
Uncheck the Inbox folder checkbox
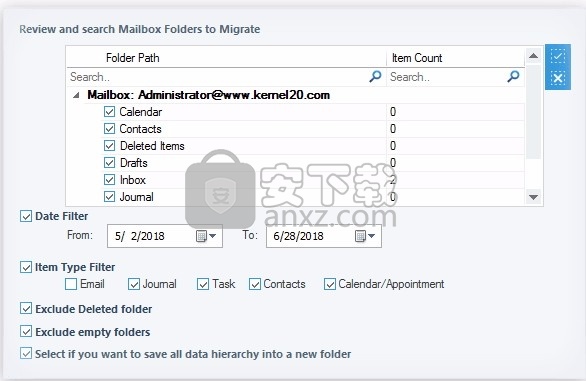pyautogui.click(x=110, y=180)
